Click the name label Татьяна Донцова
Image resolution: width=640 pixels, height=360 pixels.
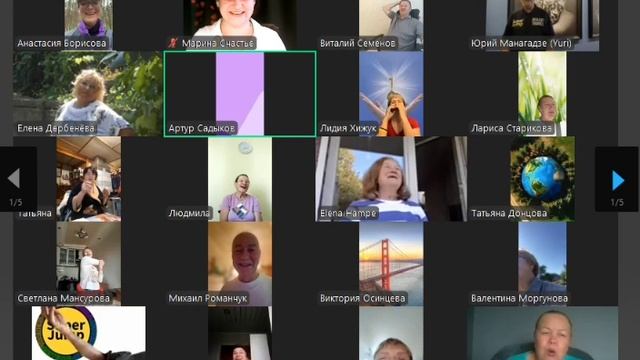[509, 213]
